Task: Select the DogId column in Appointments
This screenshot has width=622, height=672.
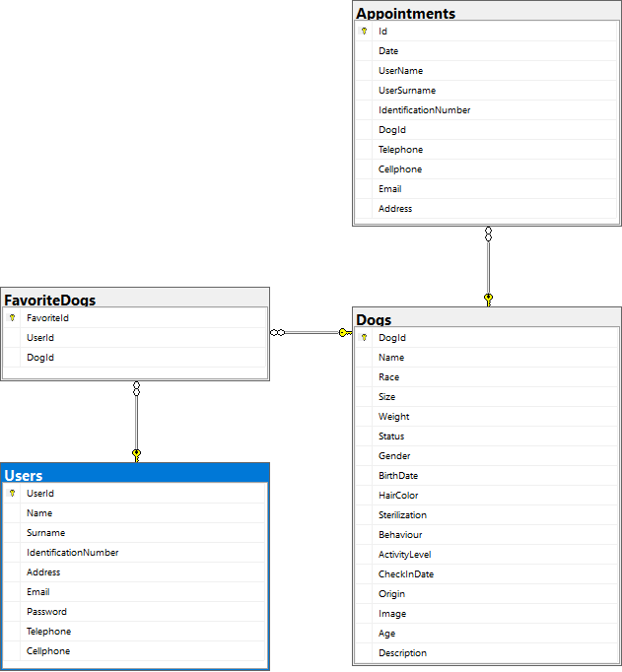Action: click(x=486, y=129)
